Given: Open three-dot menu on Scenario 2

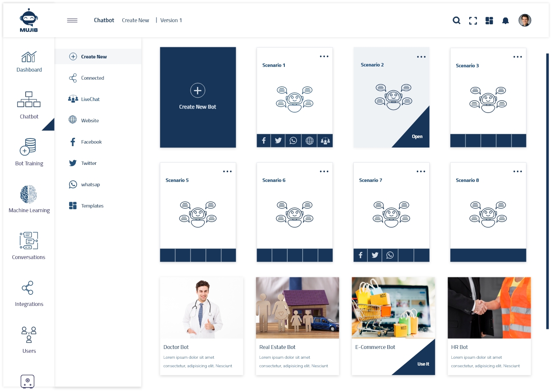Looking at the screenshot, I should click(421, 57).
